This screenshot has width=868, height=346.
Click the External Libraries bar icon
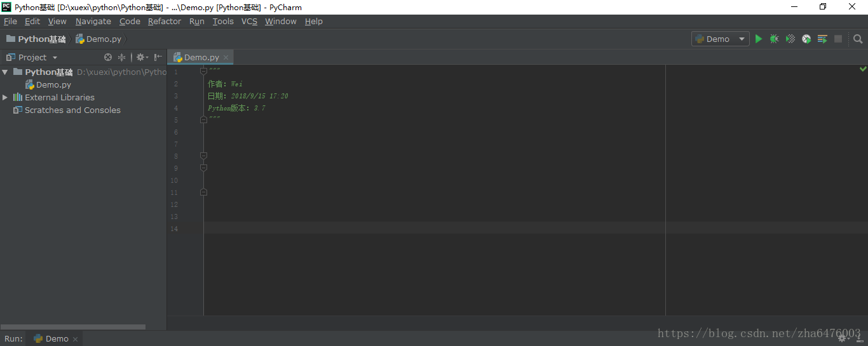18,97
